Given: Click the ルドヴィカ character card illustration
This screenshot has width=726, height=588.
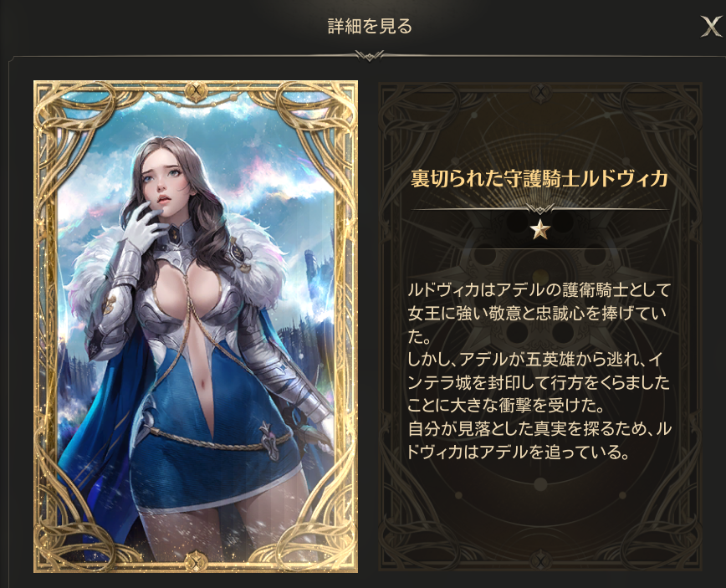Looking at the screenshot, I should tap(196, 326).
